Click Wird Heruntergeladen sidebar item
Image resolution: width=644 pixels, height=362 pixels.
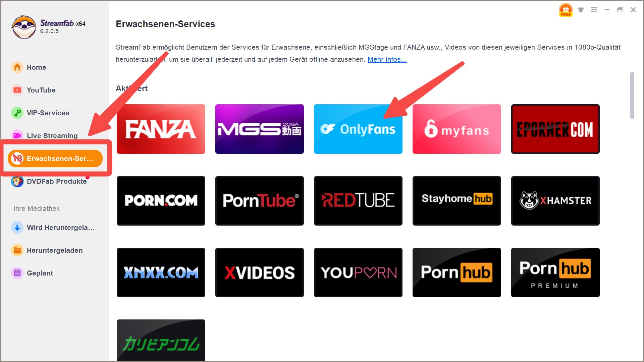[x=55, y=227]
